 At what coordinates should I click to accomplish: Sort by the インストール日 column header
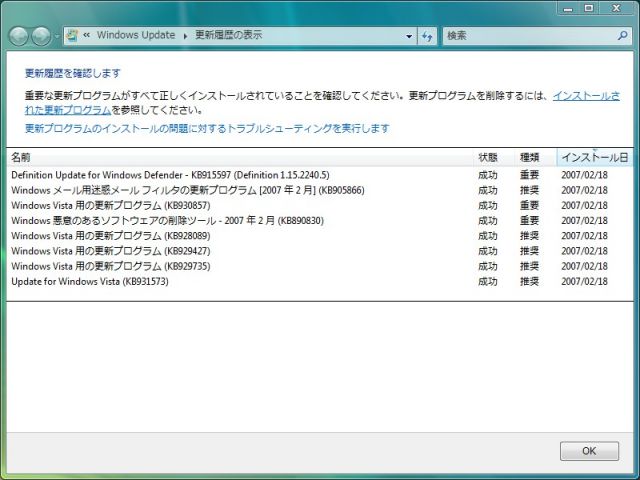pos(594,157)
